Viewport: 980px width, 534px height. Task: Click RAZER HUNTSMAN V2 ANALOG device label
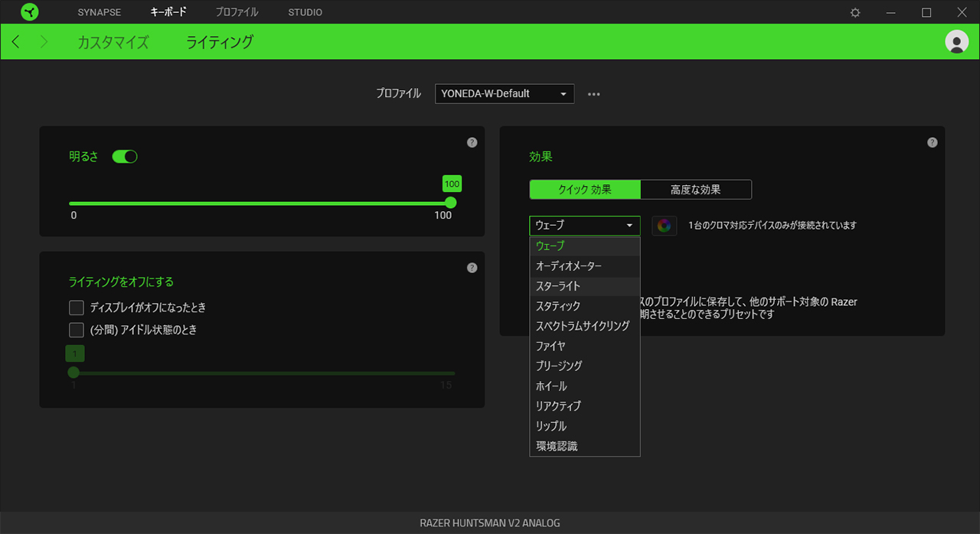(490, 523)
